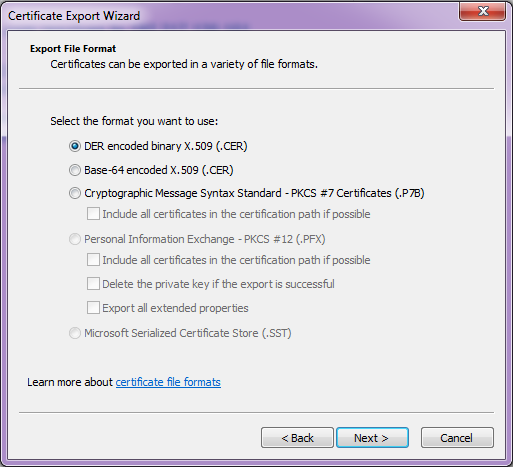Select PKCS #7 Certificates (.P7B) format
The width and height of the screenshot is (513, 467).
75,193
